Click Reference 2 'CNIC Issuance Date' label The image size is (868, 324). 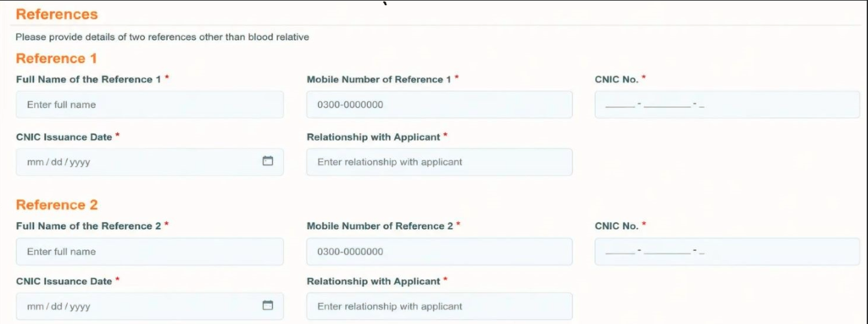coord(64,282)
